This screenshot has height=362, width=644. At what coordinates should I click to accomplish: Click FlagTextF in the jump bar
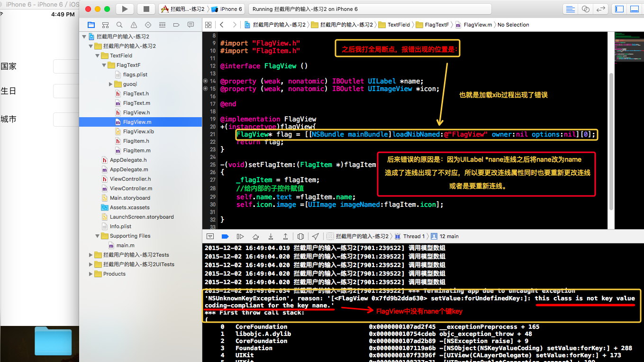pos(433,25)
